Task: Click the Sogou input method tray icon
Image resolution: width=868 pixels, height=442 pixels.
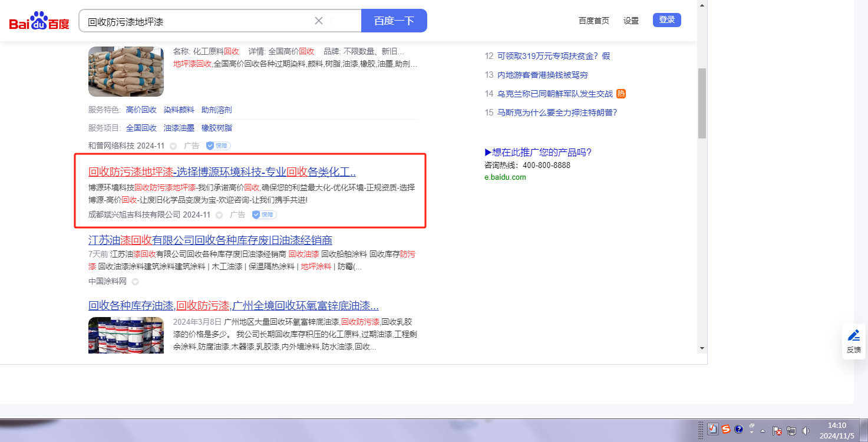Action: [726, 429]
